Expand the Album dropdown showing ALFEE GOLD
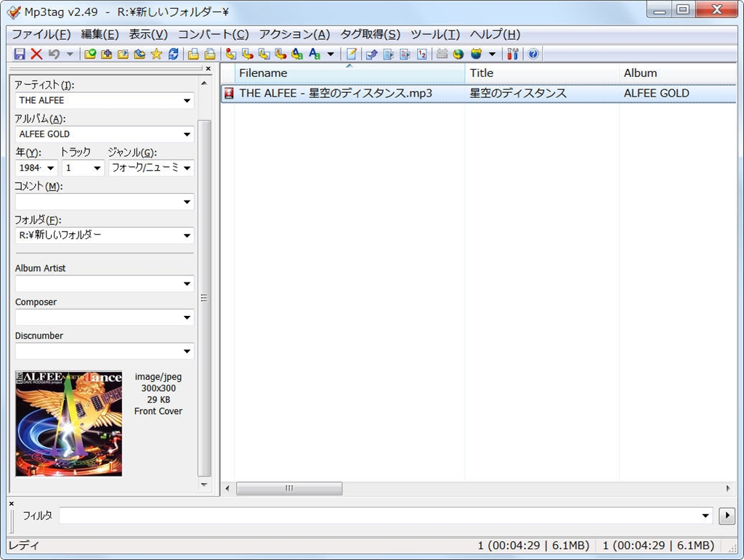 (187, 134)
